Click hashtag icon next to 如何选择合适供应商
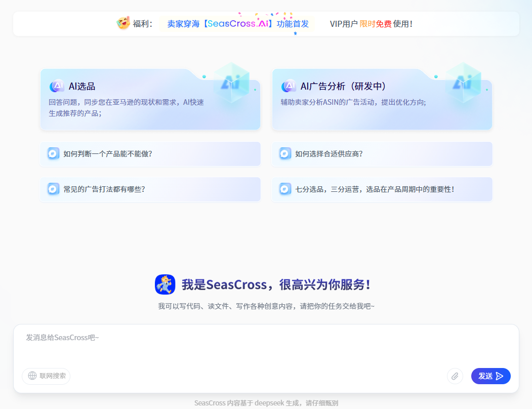532x409 pixels. (x=285, y=153)
